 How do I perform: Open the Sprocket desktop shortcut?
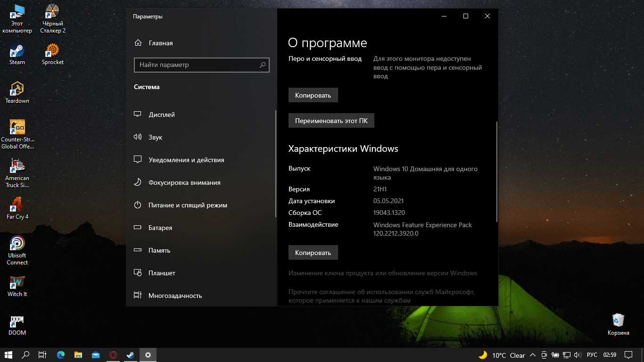pyautogui.click(x=53, y=54)
